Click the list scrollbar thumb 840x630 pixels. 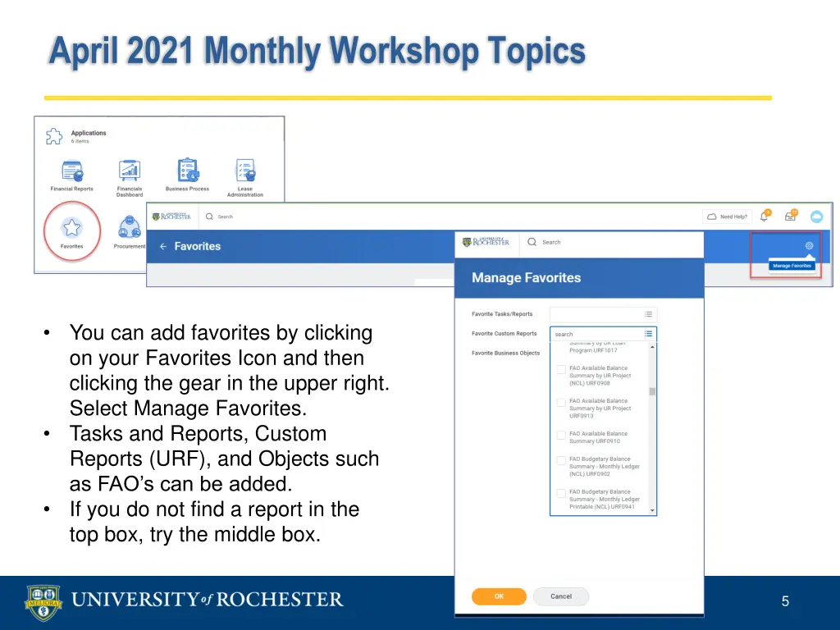652,391
